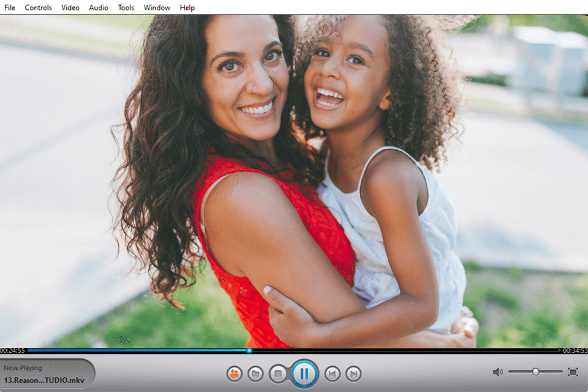Open the Window menu
This screenshot has height=392, width=588.
[156, 7]
